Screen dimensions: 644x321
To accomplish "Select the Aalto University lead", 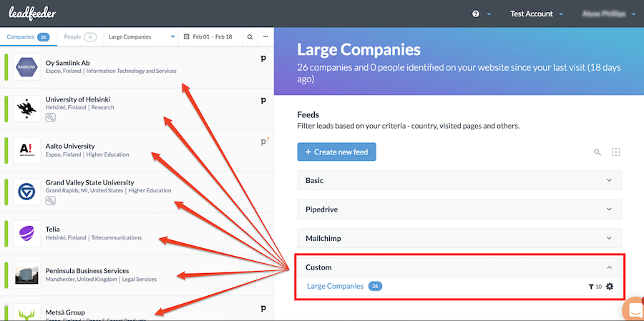I will [137, 151].
